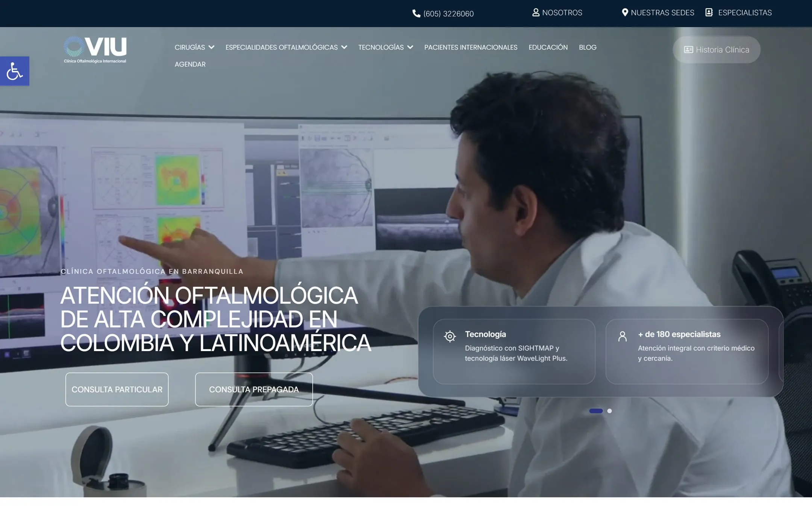Click the ID card icon in Historia Clínica
812x508 pixels.
[x=688, y=50]
